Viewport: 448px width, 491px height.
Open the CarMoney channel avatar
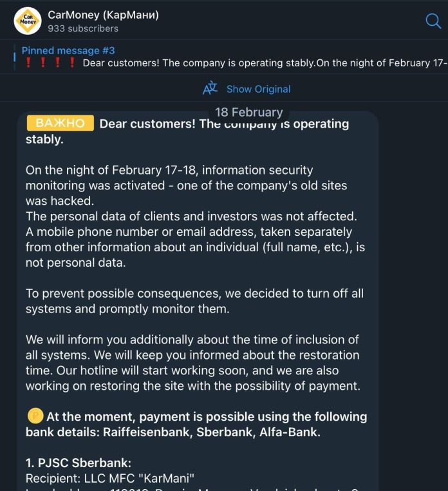tap(28, 21)
